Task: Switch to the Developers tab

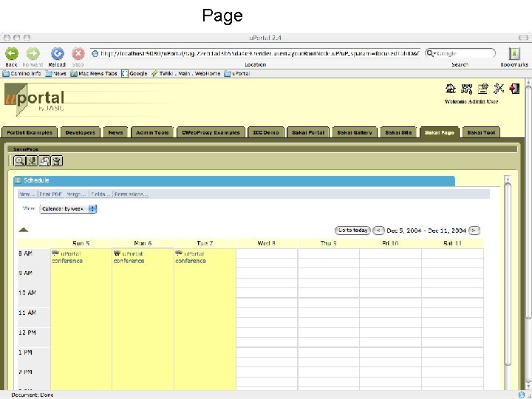Action: [x=81, y=133]
